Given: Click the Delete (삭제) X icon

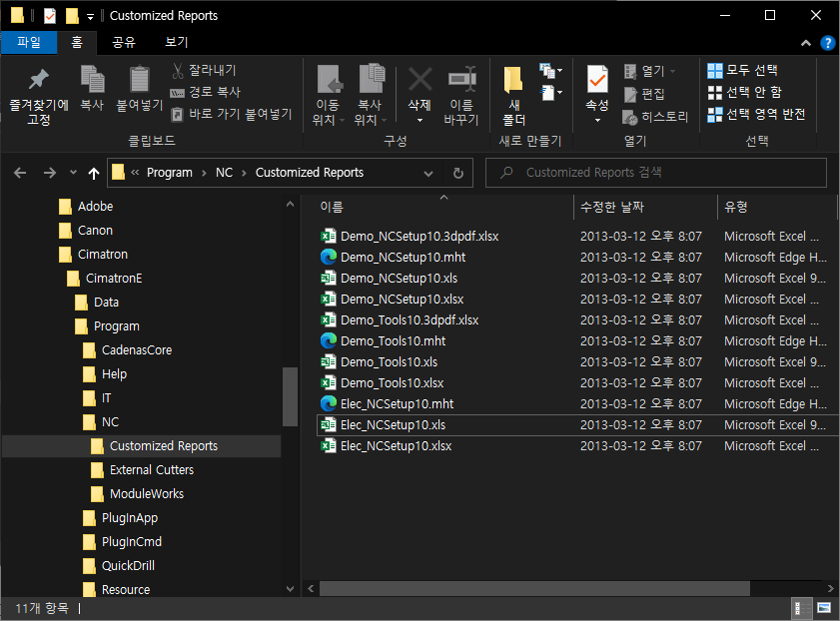Looking at the screenshot, I should (420, 79).
